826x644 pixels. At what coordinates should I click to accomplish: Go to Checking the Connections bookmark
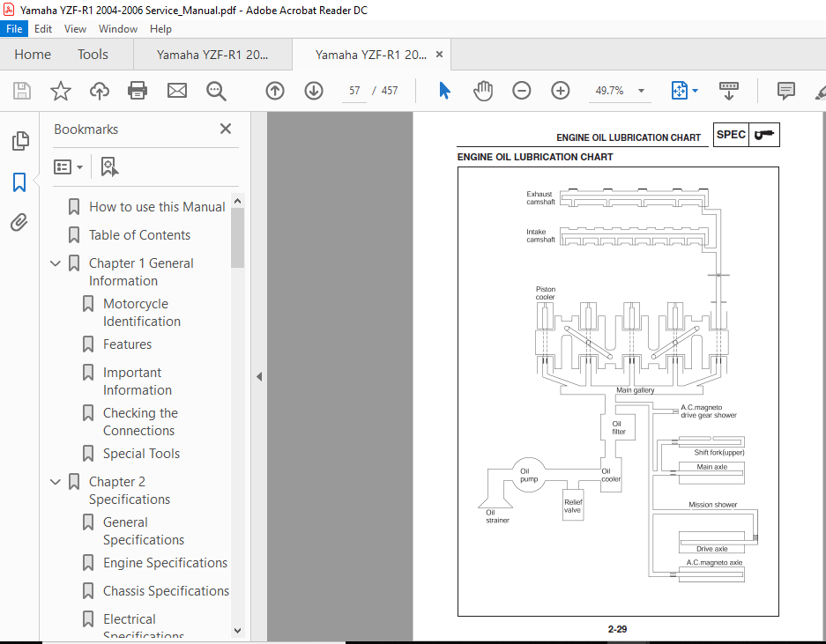pos(141,422)
